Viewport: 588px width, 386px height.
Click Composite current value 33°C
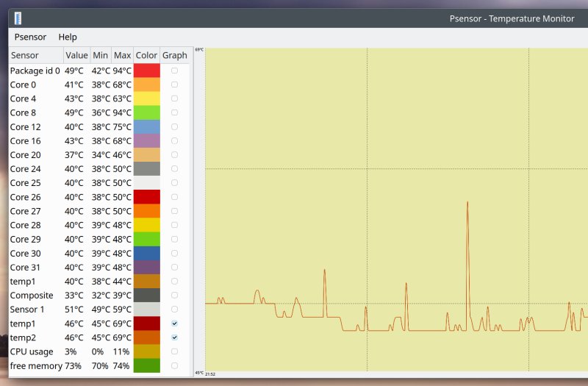tap(74, 296)
